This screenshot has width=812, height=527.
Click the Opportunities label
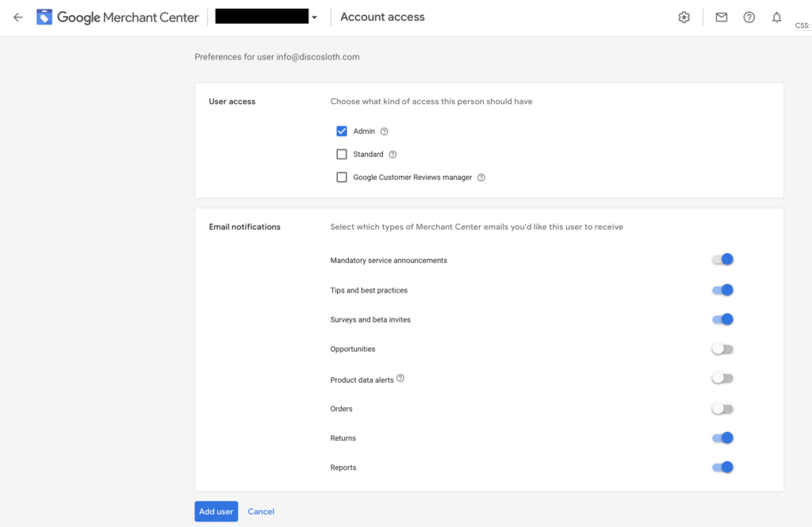coord(353,349)
